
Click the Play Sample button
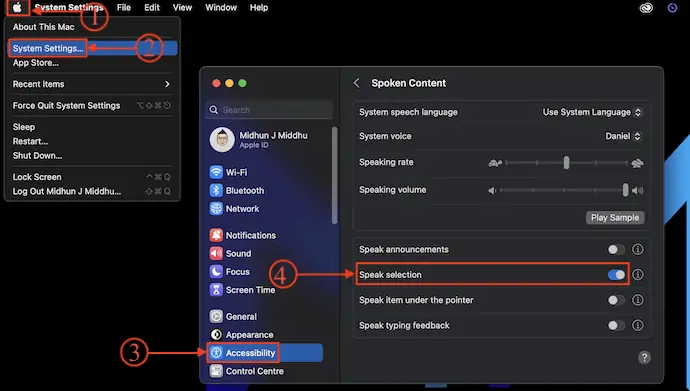tap(615, 217)
